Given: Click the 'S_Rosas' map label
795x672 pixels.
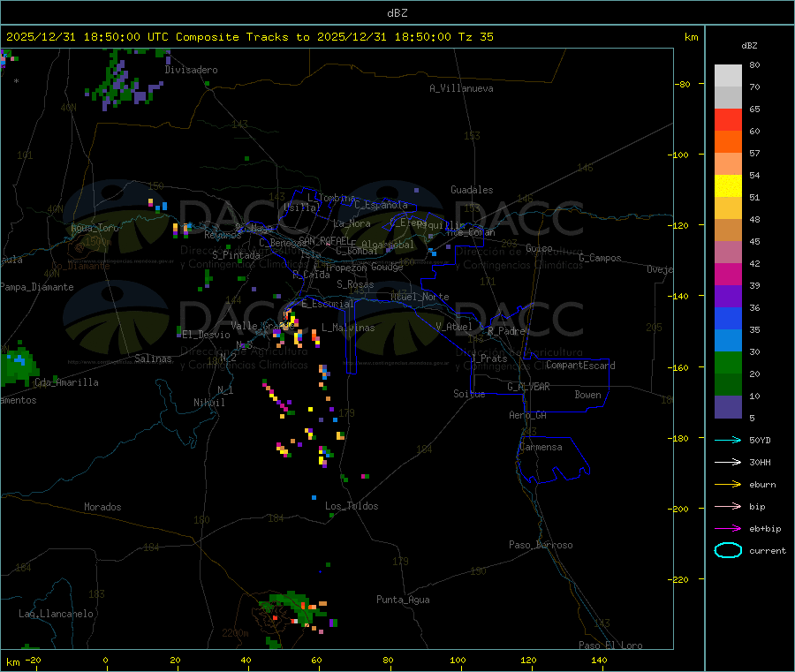Looking at the screenshot, I should [355, 284].
